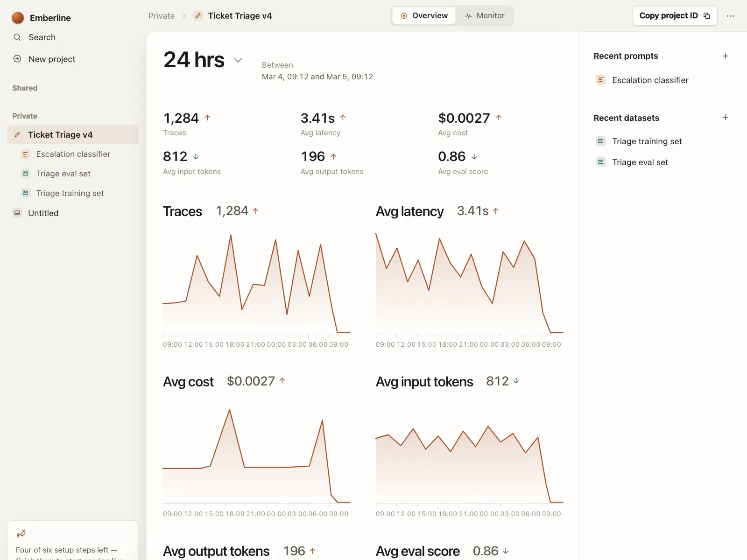Click the $0.0027 Avg cost summary stat

click(470, 124)
